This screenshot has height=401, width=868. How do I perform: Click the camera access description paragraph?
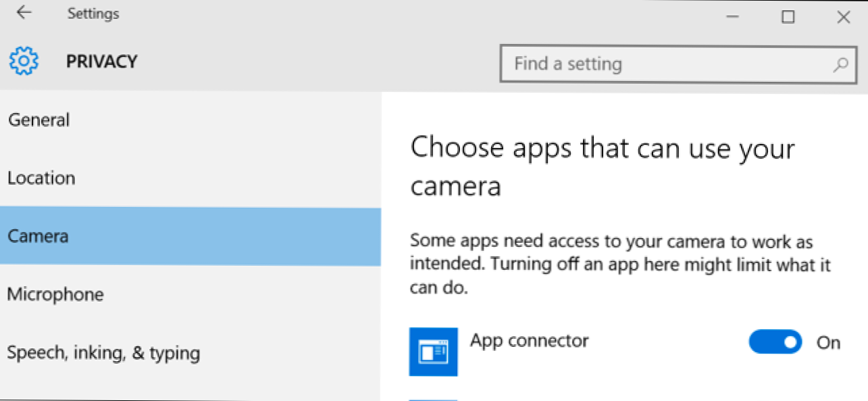click(x=619, y=264)
